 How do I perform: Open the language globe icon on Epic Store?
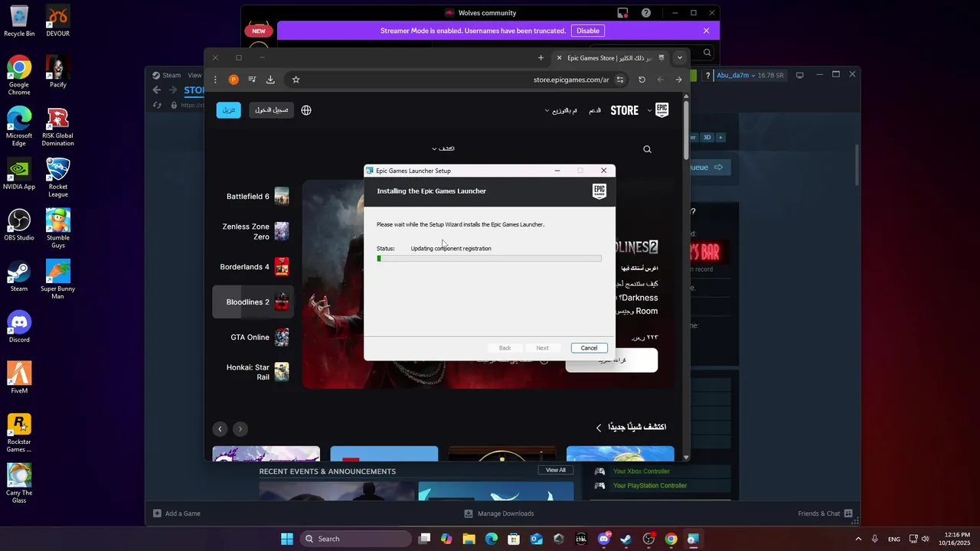(x=306, y=110)
